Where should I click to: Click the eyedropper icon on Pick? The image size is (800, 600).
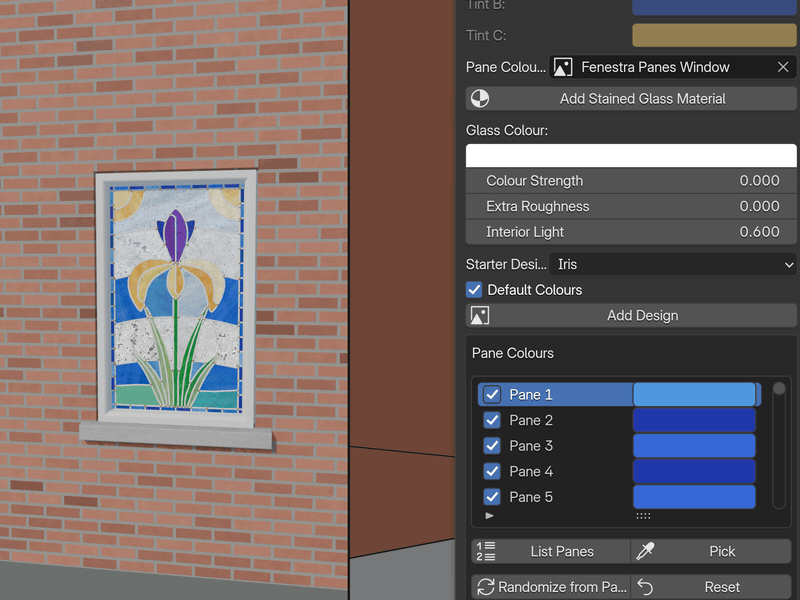(x=645, y=552)
